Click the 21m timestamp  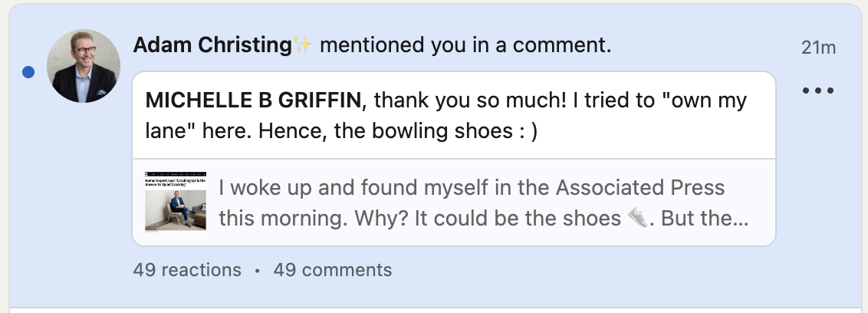tap(817, 48)
